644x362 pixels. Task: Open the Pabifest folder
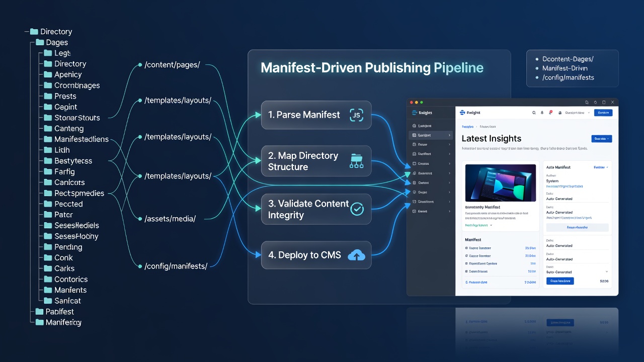55,312
